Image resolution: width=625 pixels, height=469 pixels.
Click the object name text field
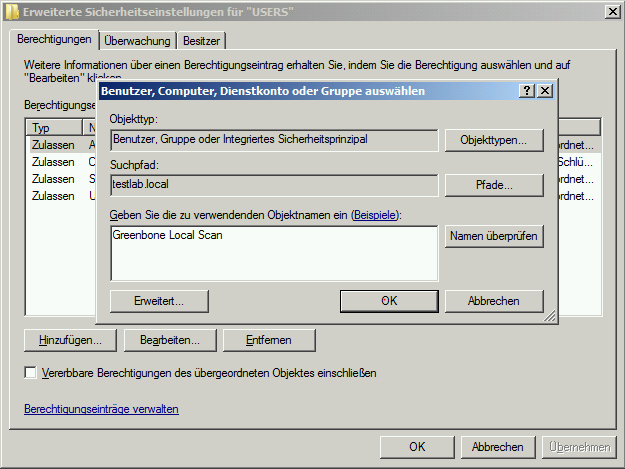[274, 253]
